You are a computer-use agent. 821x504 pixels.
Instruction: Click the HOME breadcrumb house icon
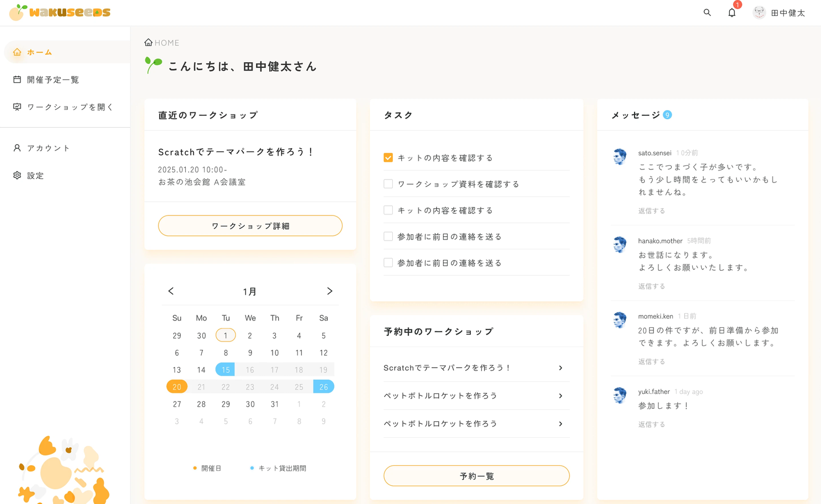[x=148, y=42]
